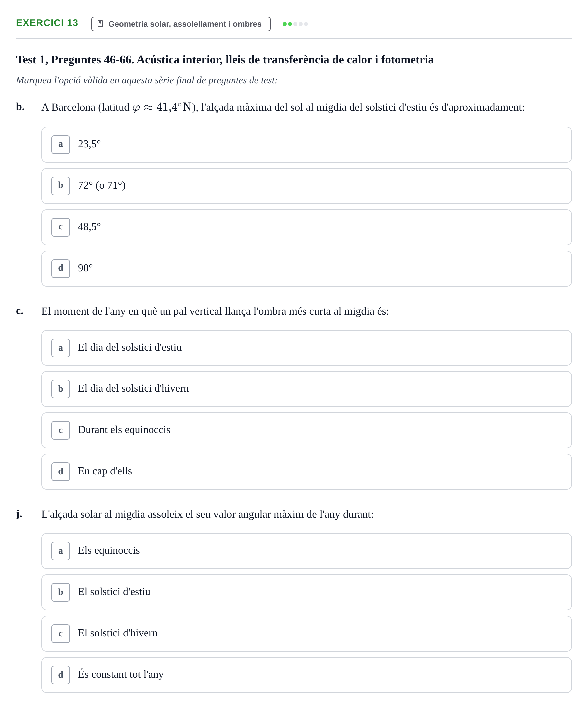The width and height of the screenshot is (588, 715).
Task: Click the letter b box beside 72°
Action: (61, 186)
